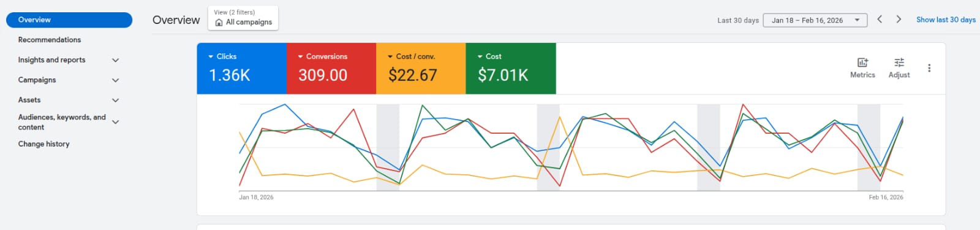Expand the Assets section chevron

115,100
